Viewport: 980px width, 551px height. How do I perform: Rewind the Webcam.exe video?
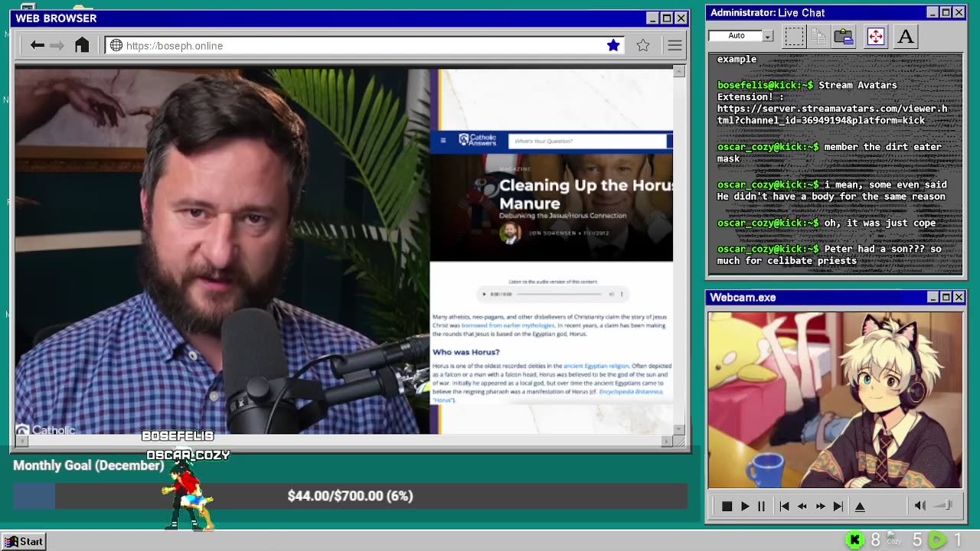click(x=802, y=506)
